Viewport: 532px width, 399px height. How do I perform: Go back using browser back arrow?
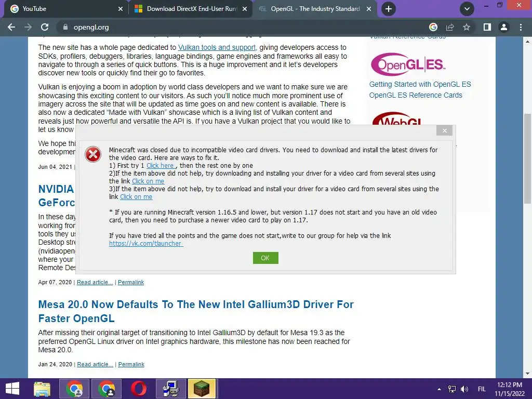(11, 27)
